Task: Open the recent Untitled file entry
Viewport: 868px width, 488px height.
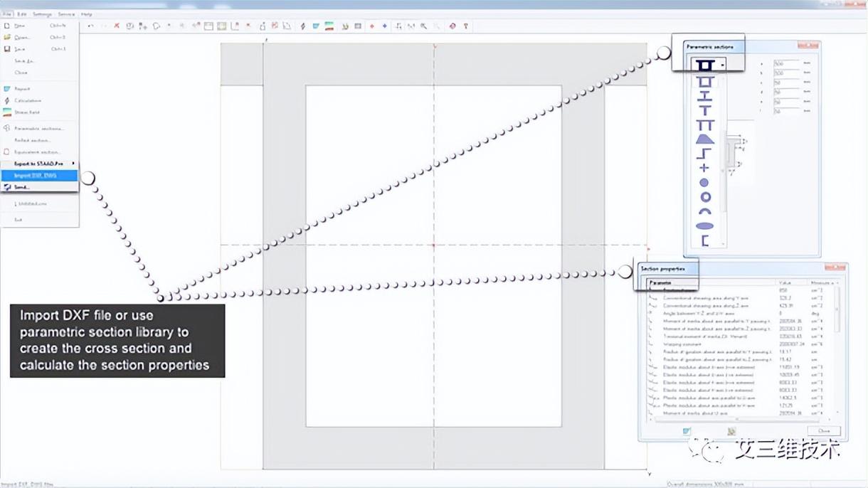Action: pos(39,203)
